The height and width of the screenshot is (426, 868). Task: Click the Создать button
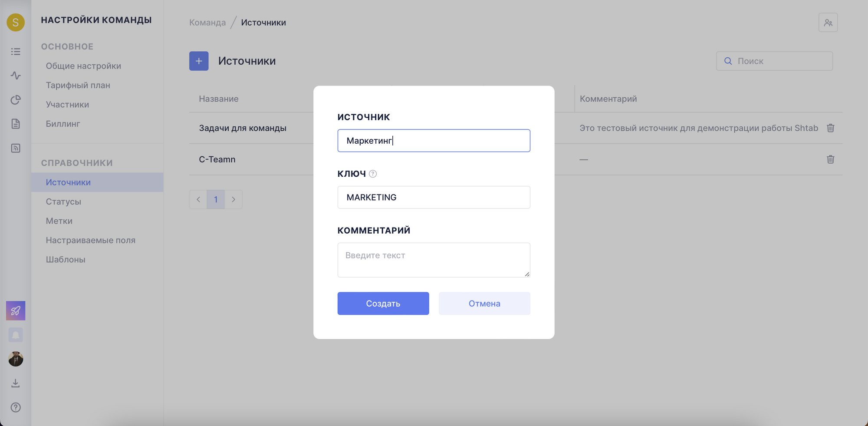(x=383, y=304)
